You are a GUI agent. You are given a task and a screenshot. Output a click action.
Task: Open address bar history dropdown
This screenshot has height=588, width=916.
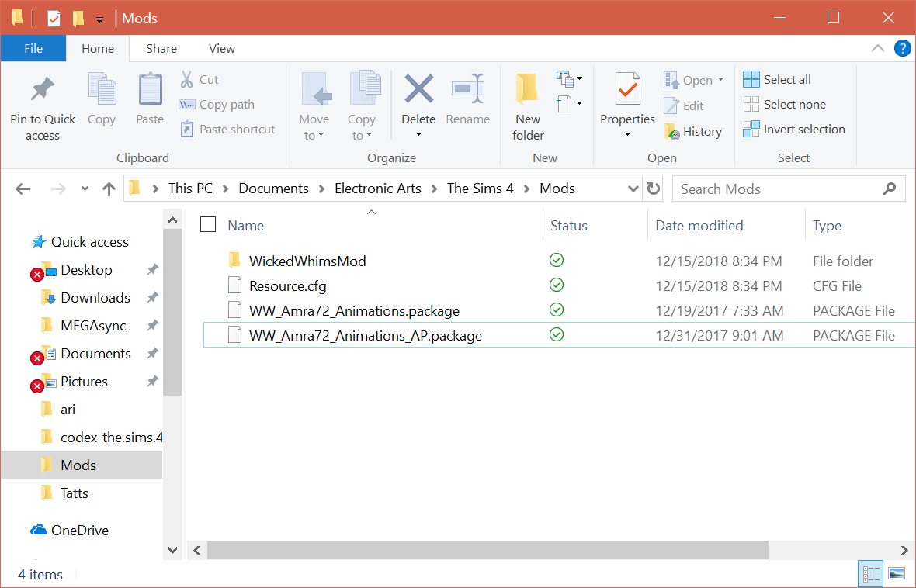tap(633, 189)
